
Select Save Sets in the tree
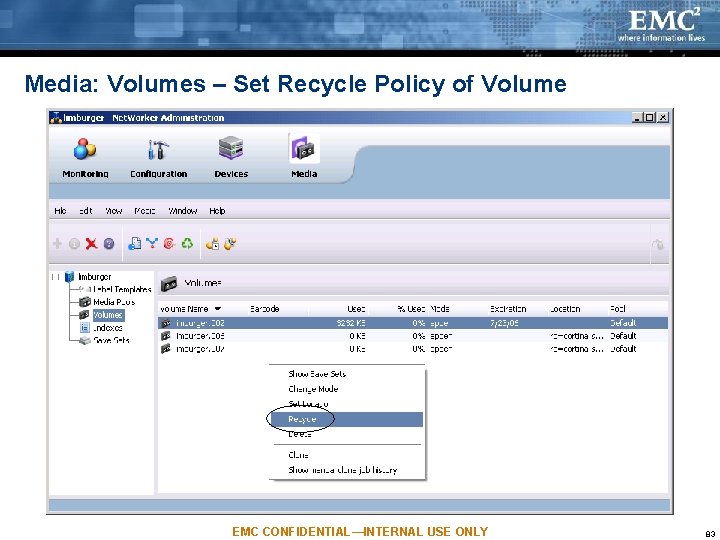coord(111,340)
